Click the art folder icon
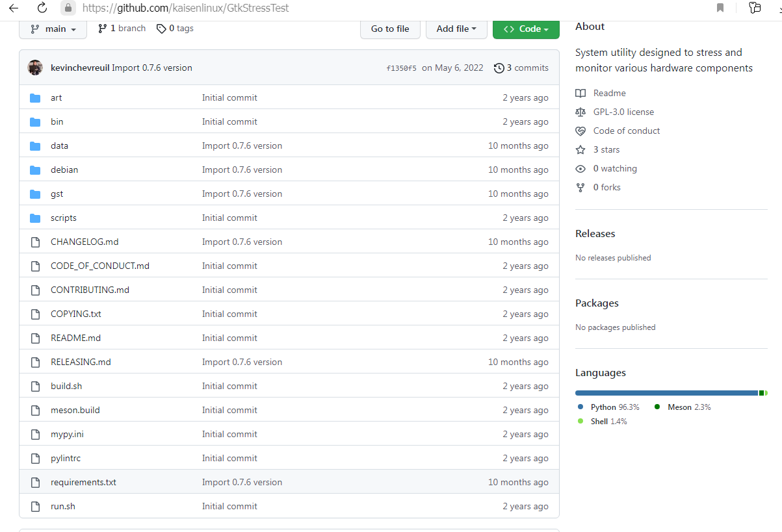 tap(36, 98)
